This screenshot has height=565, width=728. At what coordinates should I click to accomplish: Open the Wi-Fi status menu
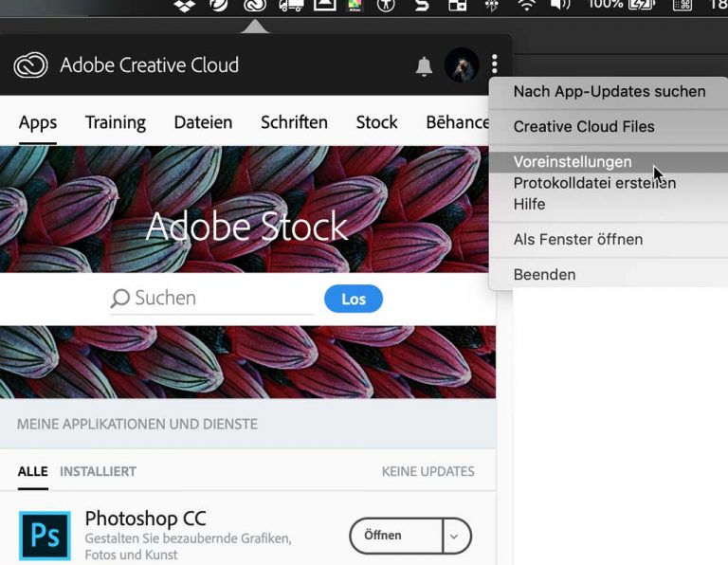click(526, 6)
